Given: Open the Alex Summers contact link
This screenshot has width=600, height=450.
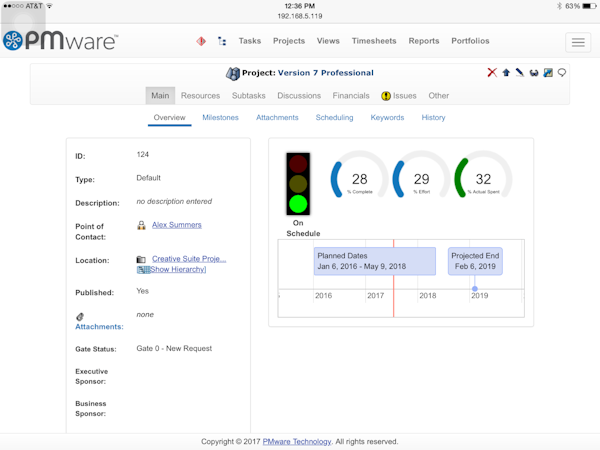Looking at the screenshot, I should point(177,225).
